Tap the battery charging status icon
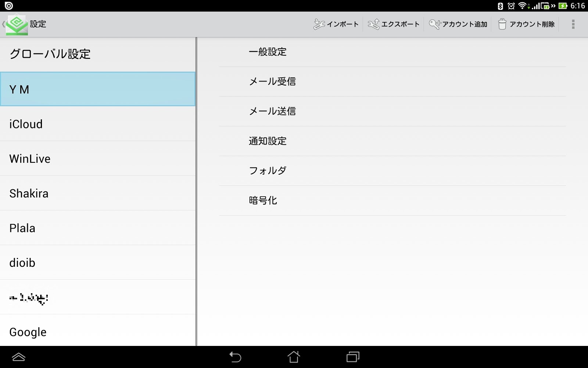 [563, 6]
